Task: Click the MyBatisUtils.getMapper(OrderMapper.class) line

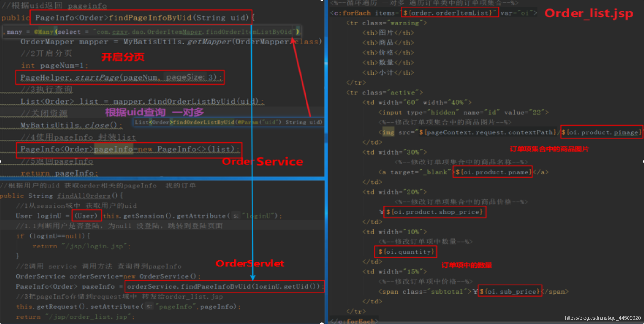Action: pos(171,42)
